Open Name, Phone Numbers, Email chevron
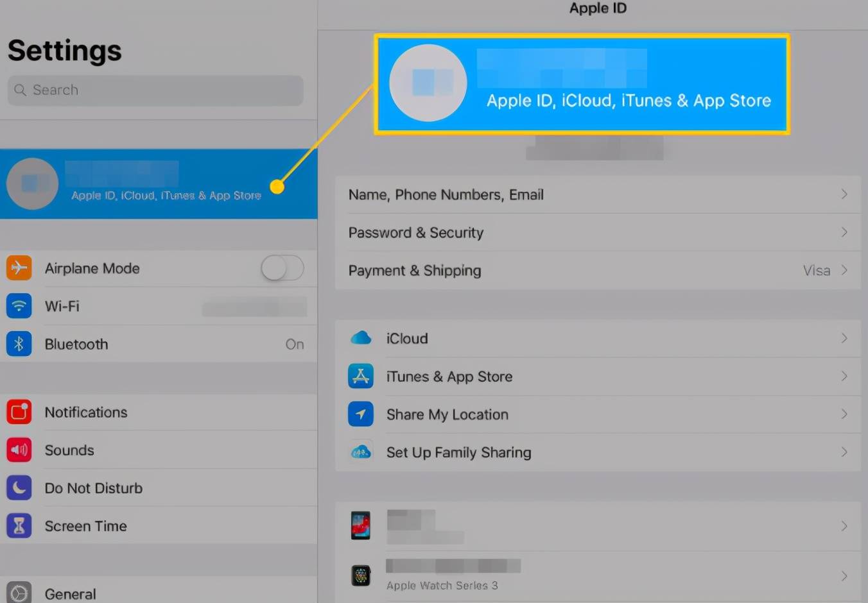The height and width of the screenshot is (603, 868). pyautogui.click(x=844, y=194)
